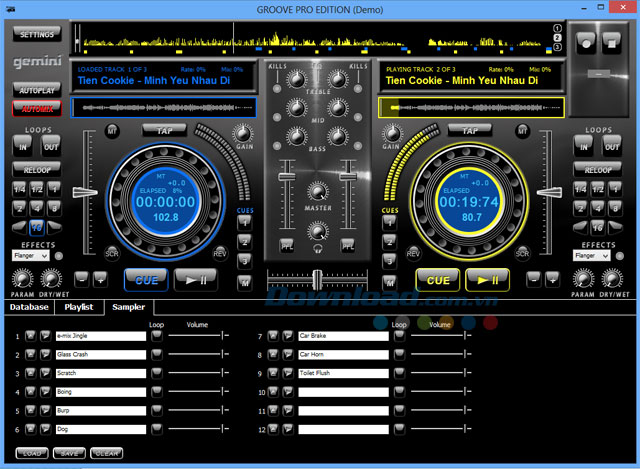This screenshot has height=469, width=640.
Task: Hit the record button at top right
Action: click(x=586, y=43)
